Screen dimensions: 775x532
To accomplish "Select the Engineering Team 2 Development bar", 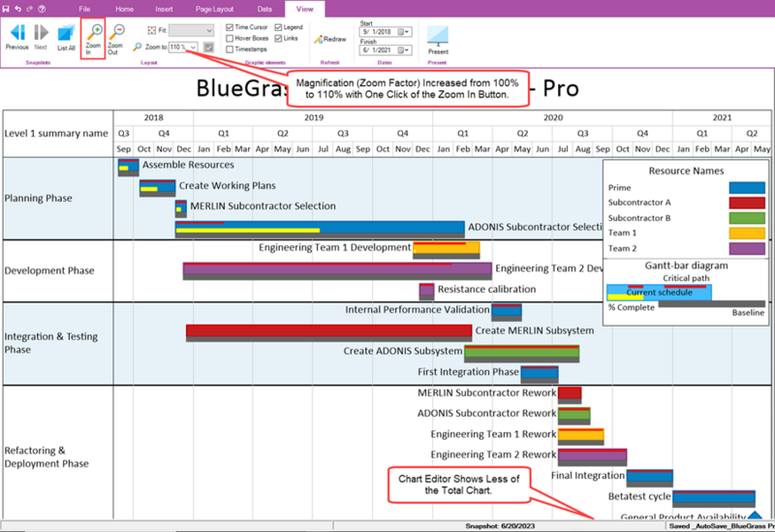I will click(337, 271).
